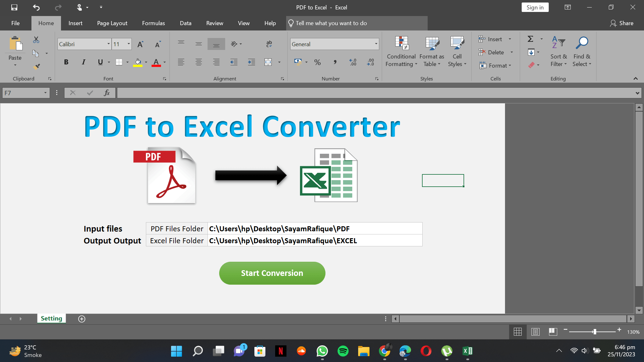644x362 pixels.
Task: Drag the zoom level slider
Action: coord(596,332)
